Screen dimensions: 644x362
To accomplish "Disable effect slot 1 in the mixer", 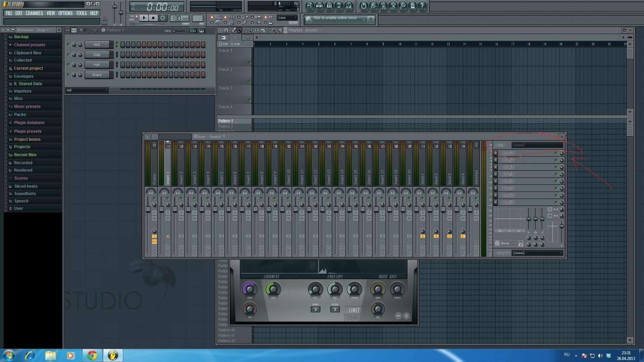I will click(556, 153).
